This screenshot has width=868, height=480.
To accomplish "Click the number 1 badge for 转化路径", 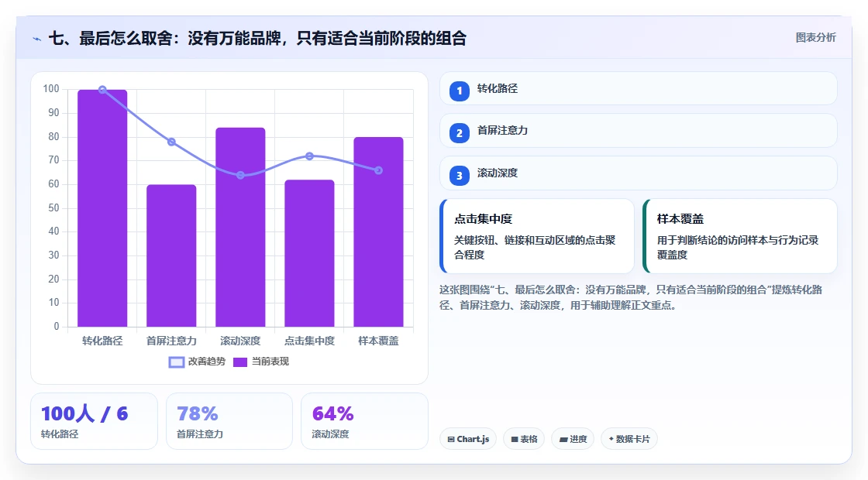I will click(x=459, y=91).
